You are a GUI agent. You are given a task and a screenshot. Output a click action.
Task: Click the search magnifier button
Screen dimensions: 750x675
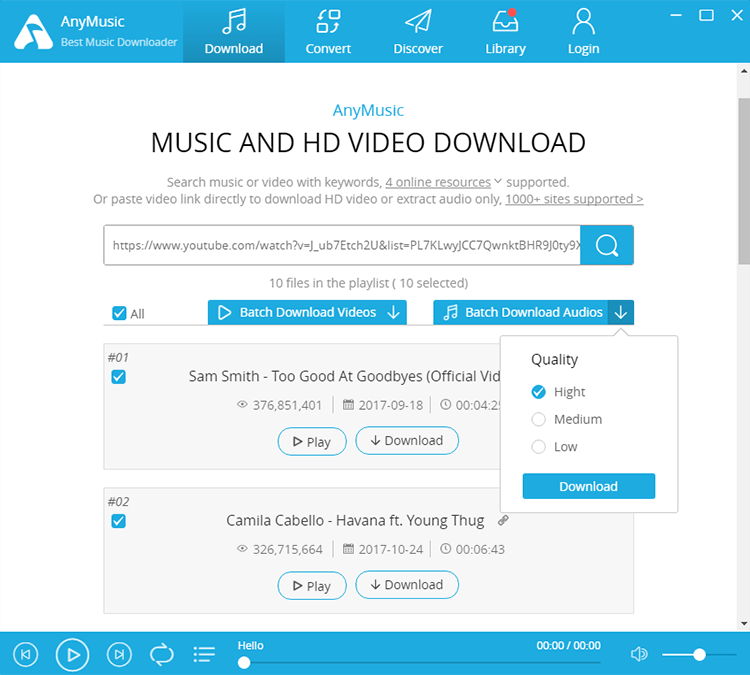point(607,245)
